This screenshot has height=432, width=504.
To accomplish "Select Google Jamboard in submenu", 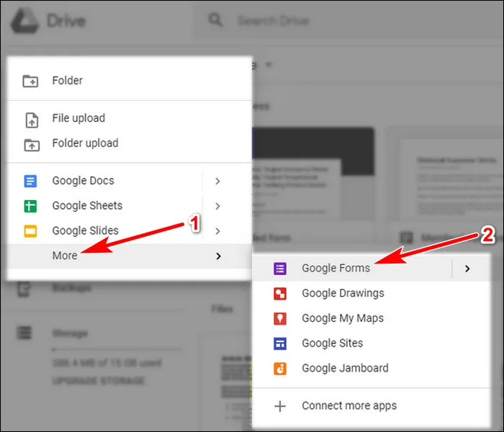I will 372,369.
